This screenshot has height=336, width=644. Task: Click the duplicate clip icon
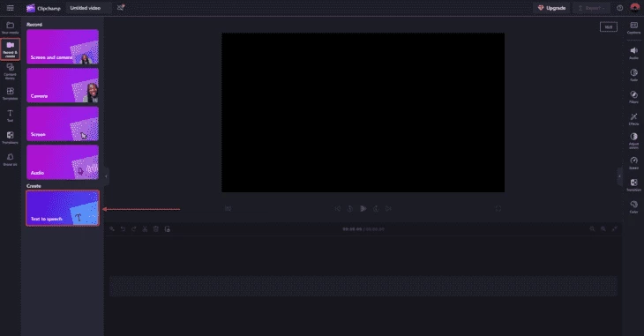tap(167, 228)
